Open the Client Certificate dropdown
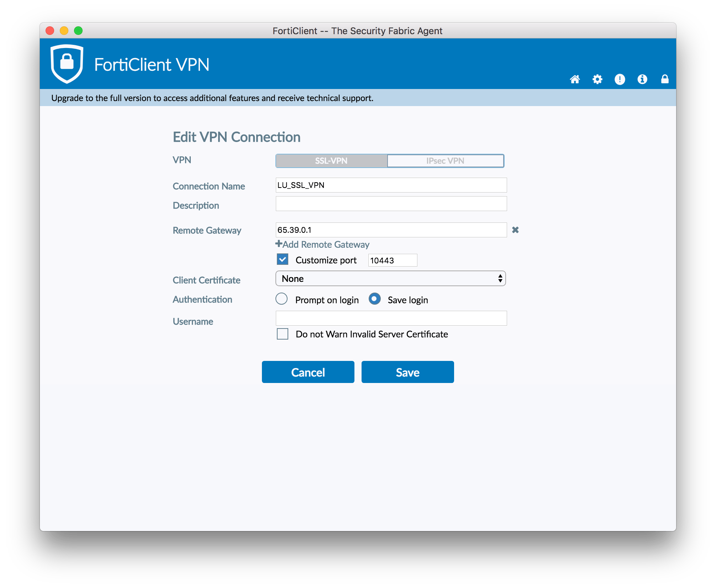 tap(391, 278)
